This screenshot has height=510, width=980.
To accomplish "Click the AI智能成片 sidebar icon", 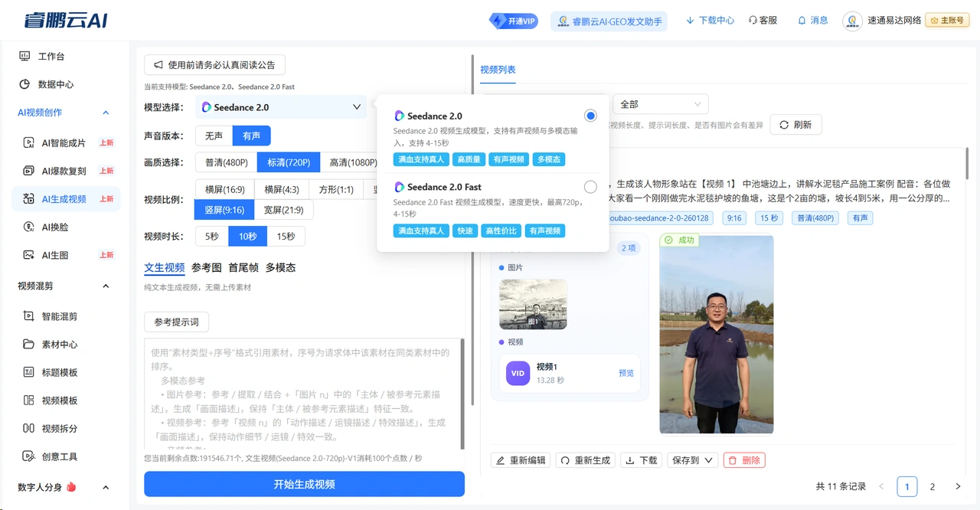I will [x=28, y=142].
